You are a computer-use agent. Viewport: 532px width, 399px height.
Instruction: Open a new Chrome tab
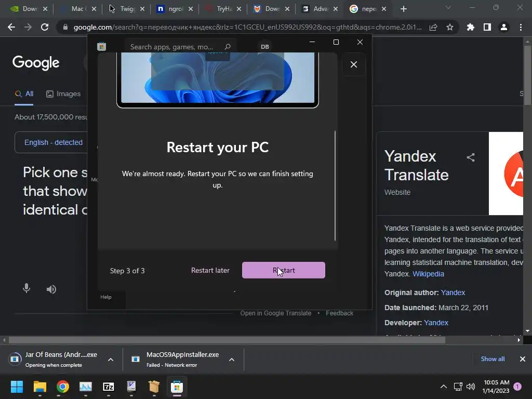click(403, 9)
